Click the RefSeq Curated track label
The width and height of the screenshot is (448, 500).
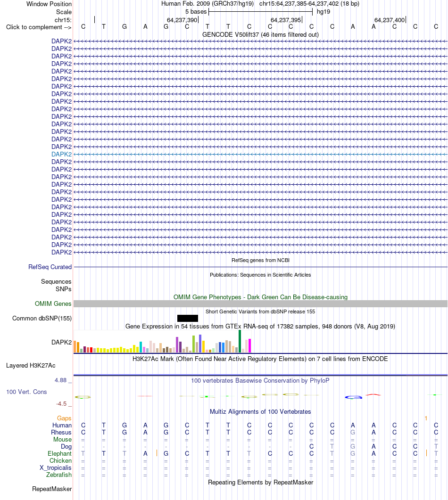pyautogui.click(x=50, y=267)
